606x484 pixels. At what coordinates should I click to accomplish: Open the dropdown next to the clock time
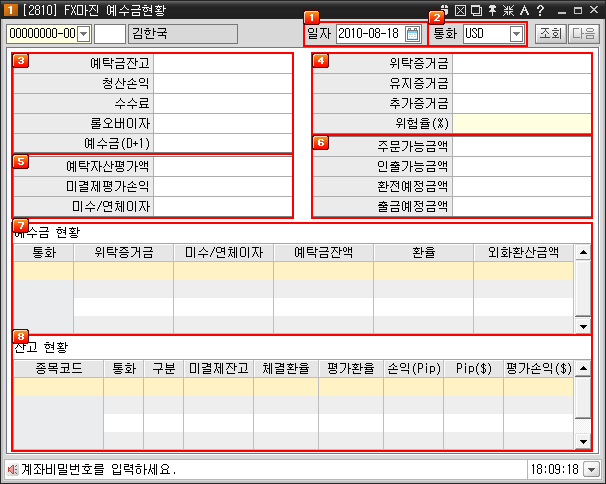[x=592, y=468]
